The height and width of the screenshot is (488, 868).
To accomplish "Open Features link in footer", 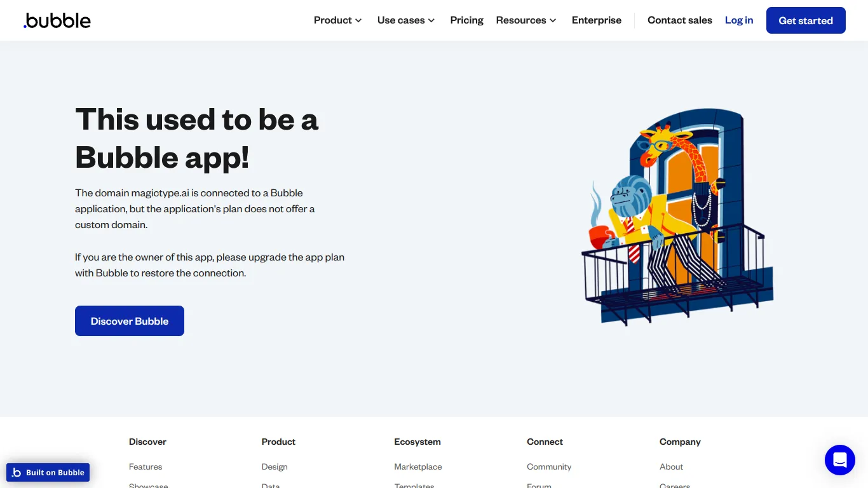I will [x=146, y=466].
